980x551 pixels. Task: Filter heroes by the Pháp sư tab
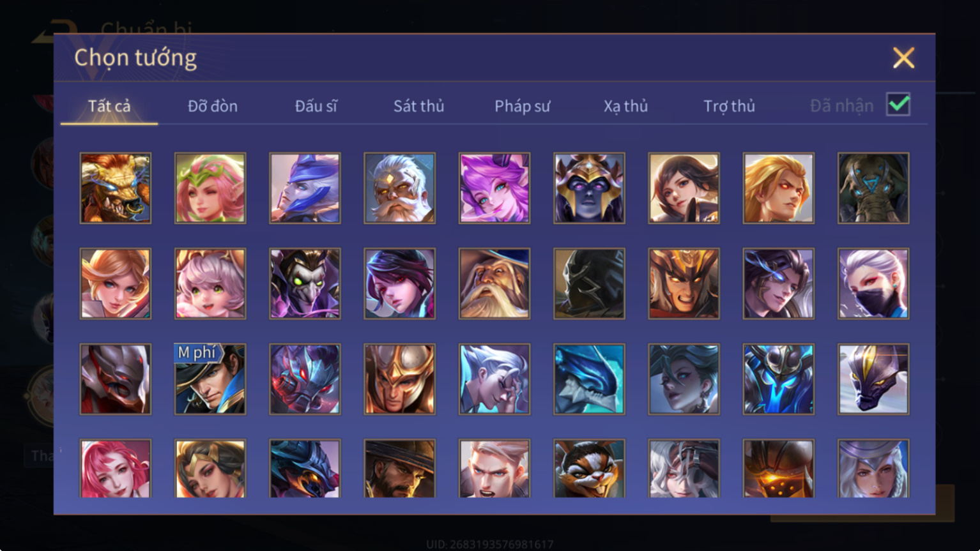(x=522, y=106)
